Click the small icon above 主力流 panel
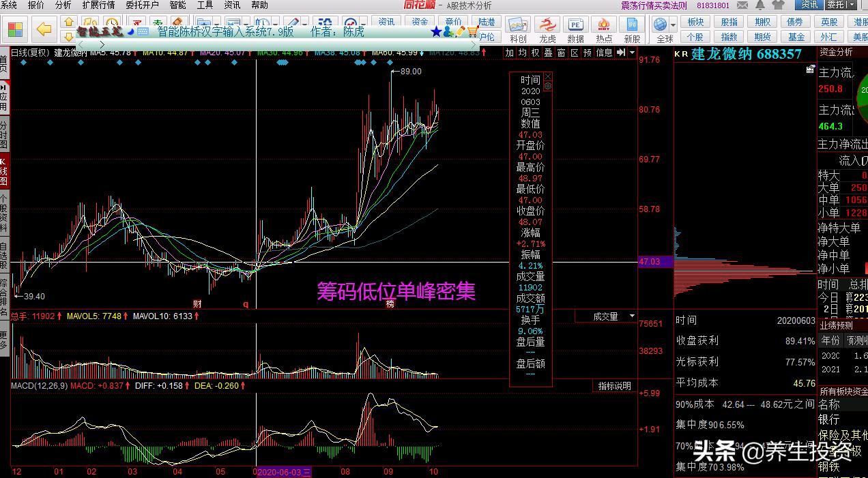This screenshot has height=478, width=868. coord(810,69)
